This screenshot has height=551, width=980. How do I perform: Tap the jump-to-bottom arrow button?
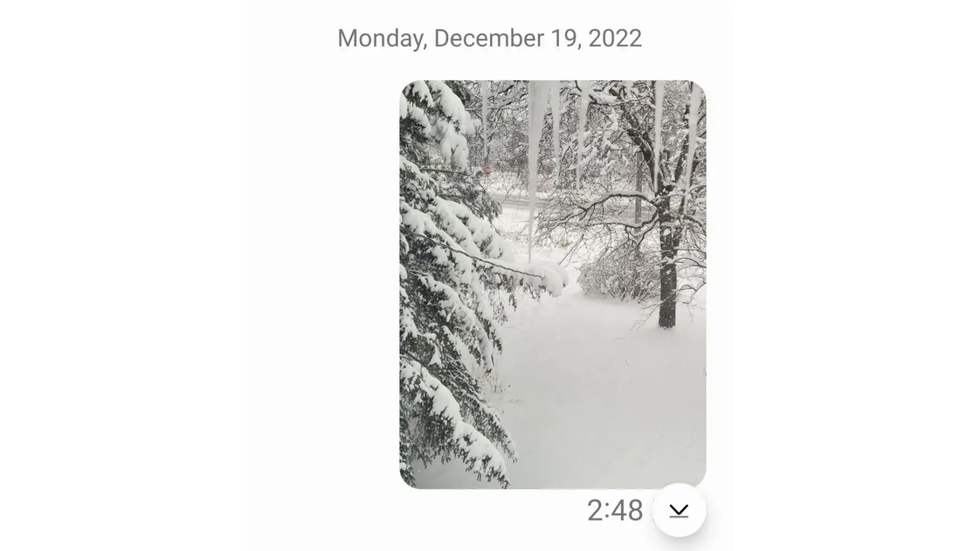pos(679,510)
